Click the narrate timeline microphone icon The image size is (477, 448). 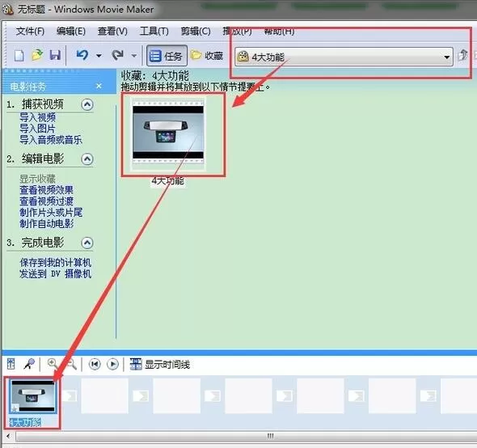point(29,364)
